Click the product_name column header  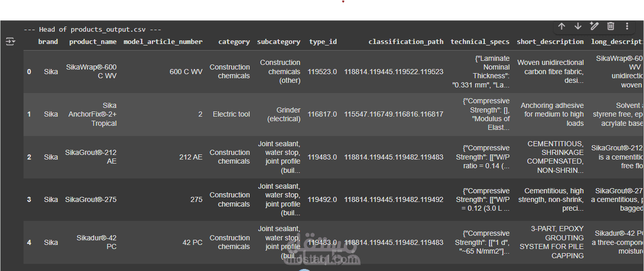[x=93, y=42]
